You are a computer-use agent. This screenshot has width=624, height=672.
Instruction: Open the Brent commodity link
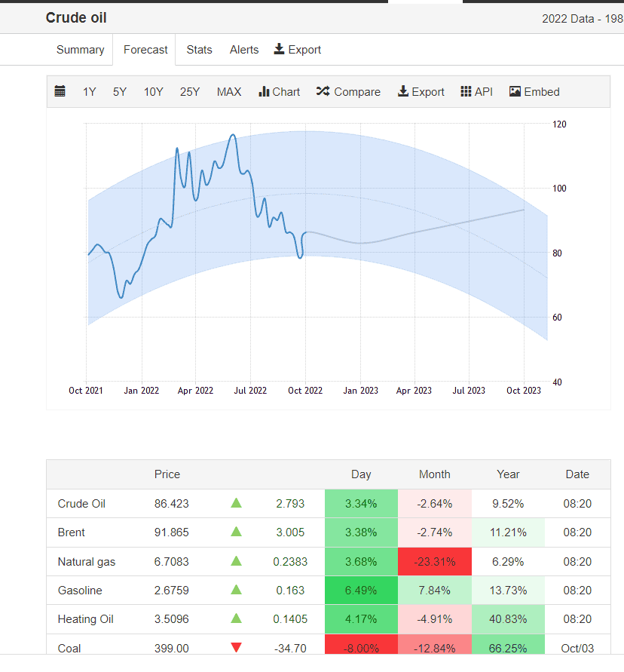click(71, 532)
